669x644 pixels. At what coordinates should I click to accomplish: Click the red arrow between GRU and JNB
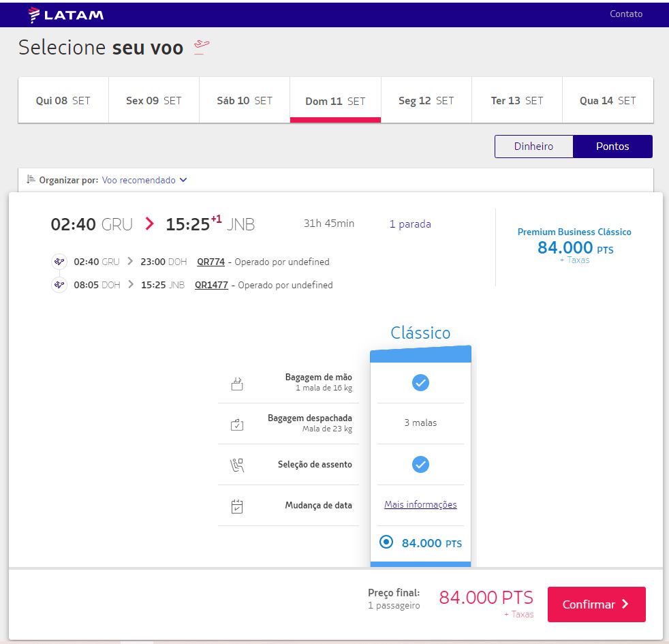tap(149, 224)
